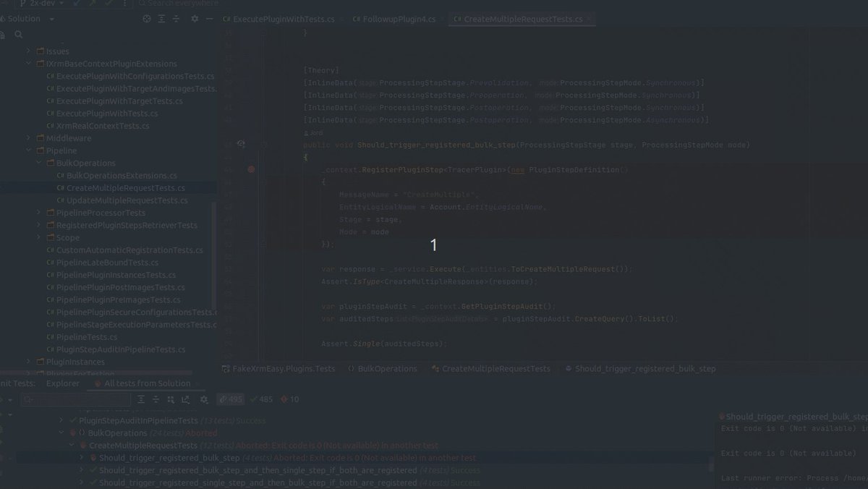The width and height of the screenshot is (868, 489).
Task: Open unit test session settings gear
Action: coord(204,399)
